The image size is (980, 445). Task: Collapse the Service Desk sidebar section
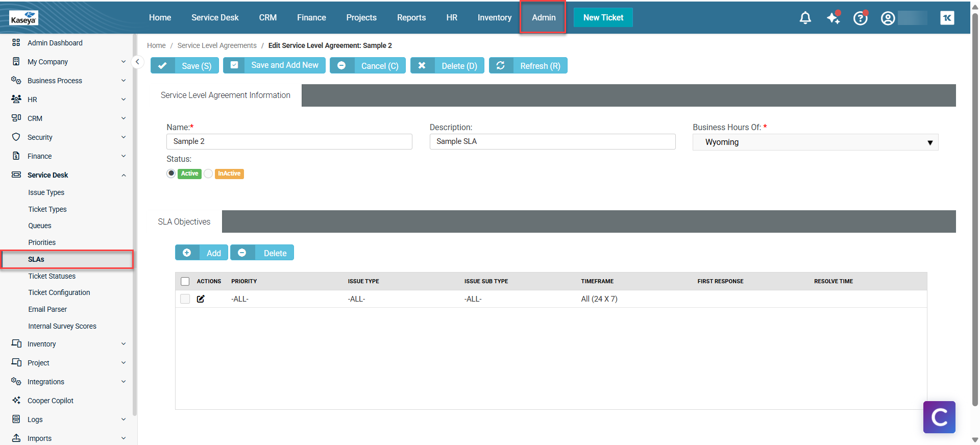[x=123, y=175]
